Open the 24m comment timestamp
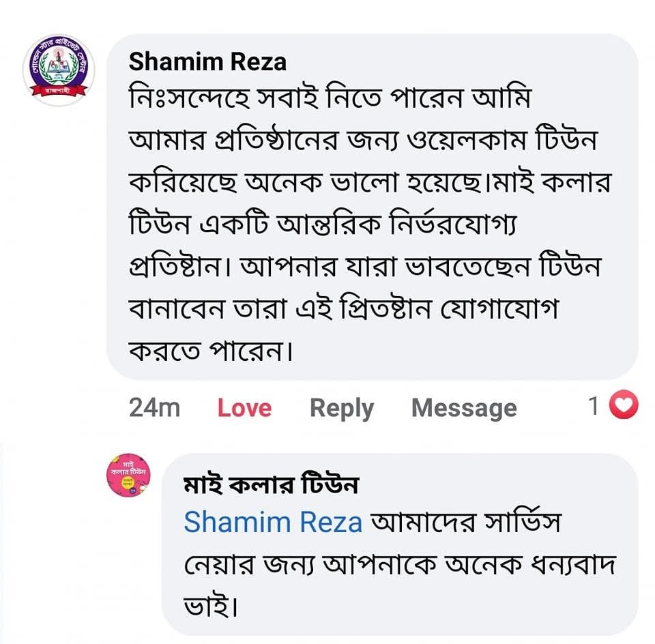 154,408
